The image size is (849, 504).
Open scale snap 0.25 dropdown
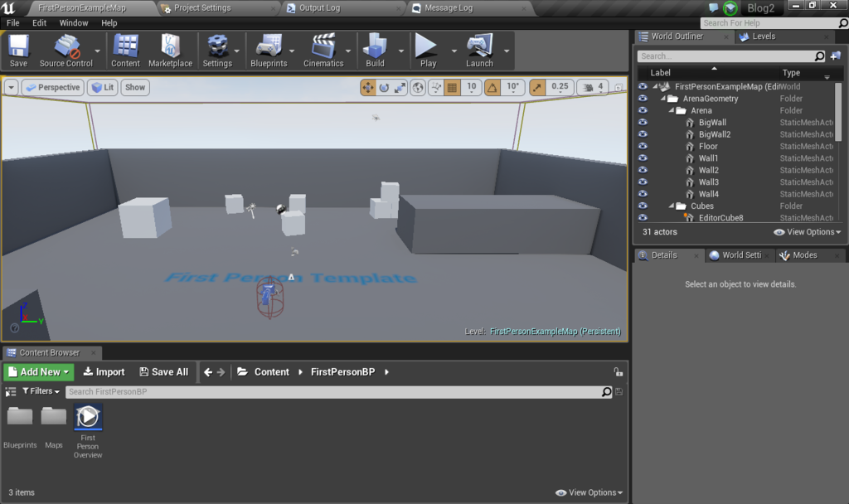pyautogui.click(x=560, y=87)
